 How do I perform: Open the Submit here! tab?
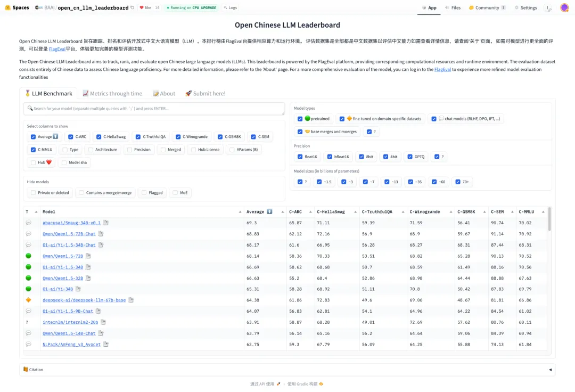tap(206, 94)
